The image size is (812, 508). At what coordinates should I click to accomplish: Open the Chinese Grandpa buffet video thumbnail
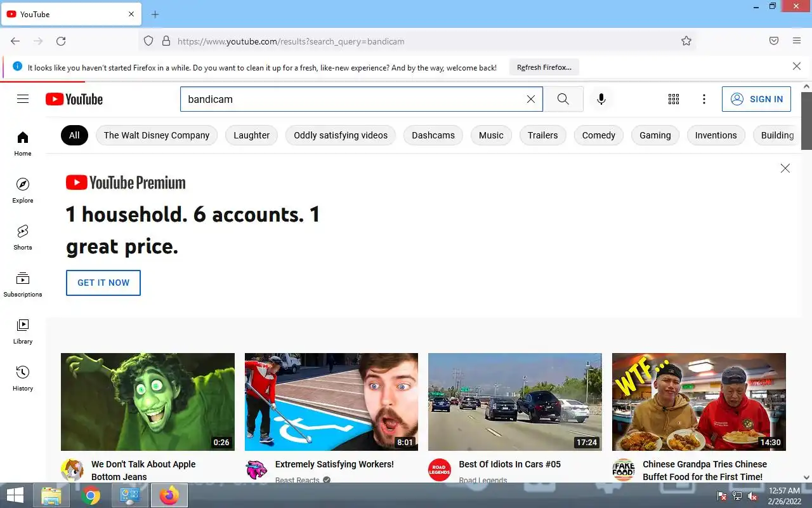(699, 402)
